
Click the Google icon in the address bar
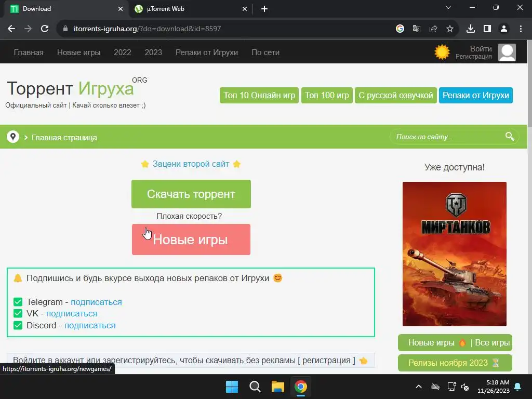point(400,29)
